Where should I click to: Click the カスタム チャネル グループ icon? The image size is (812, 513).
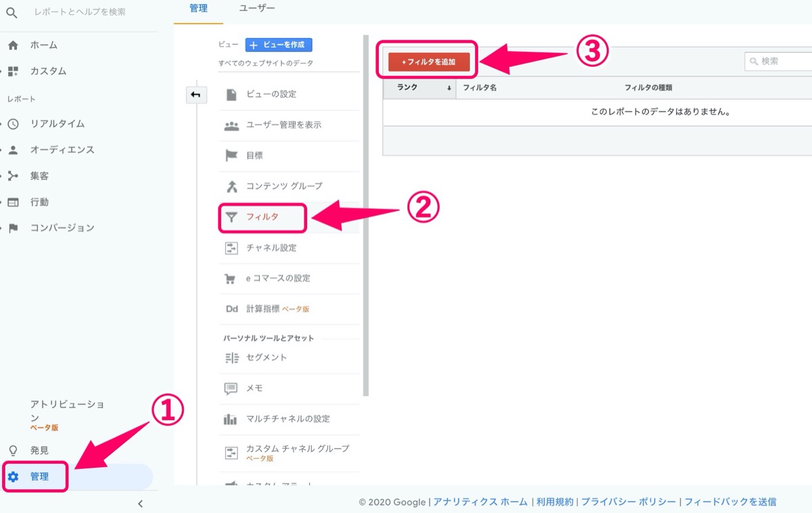[x=231, y=452]
